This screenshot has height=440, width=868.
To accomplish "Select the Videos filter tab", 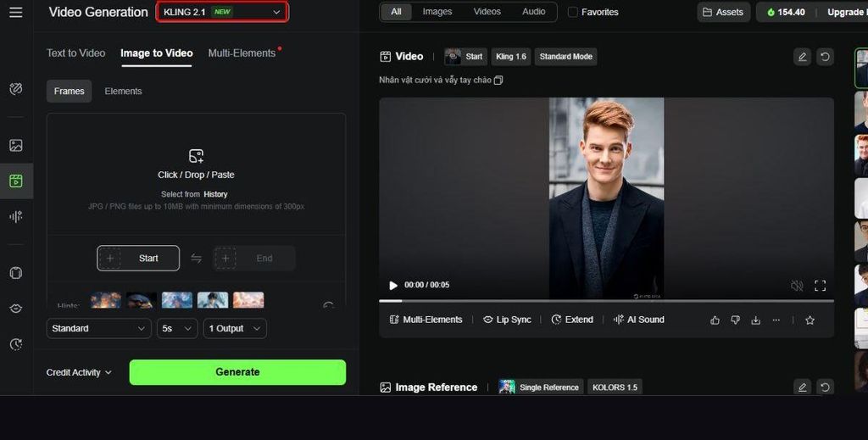I will 487,12.
